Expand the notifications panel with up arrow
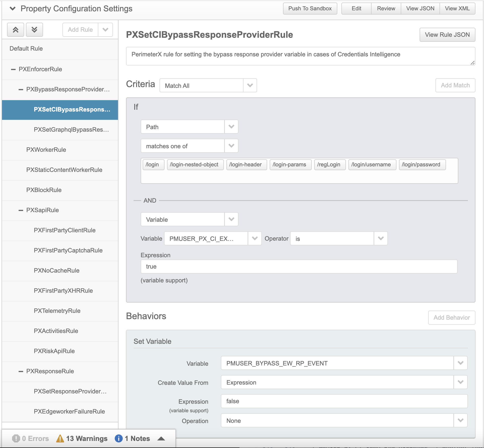Image resolution: width=484 pixels, height=448 pixels. point(161,439)
